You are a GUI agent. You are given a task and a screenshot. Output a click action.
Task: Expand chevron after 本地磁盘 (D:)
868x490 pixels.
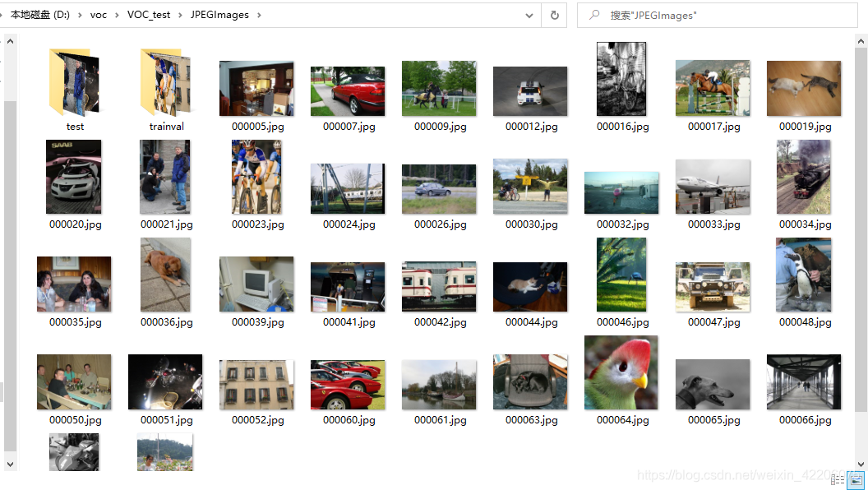(x=81, y=16)
